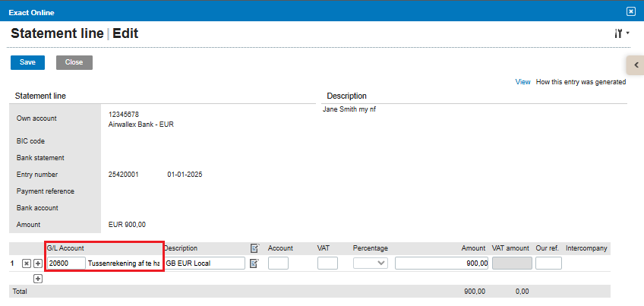This screenshot has height=306, width=644.
Task: Select the EUR 900,00 amount value
Action: coord(127,225)
